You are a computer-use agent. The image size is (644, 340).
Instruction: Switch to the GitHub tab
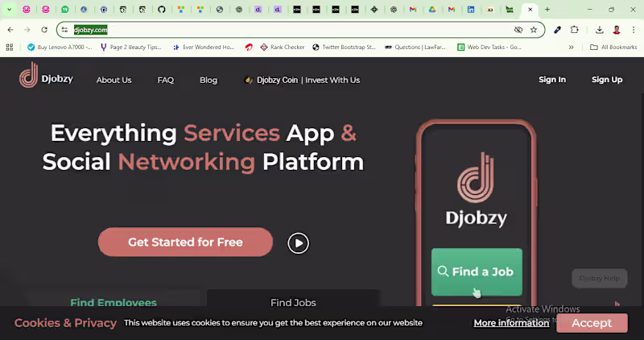(162, 10)
